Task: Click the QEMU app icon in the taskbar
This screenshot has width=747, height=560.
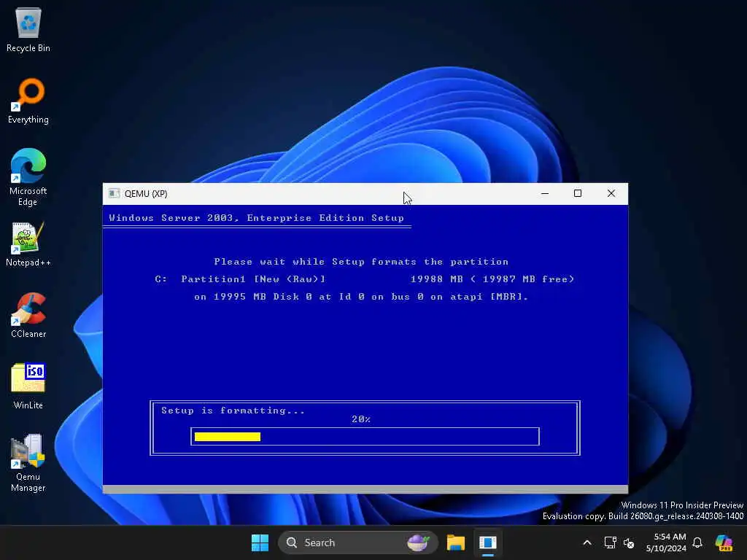Action: pyautogui.click(x=488, y=542)
